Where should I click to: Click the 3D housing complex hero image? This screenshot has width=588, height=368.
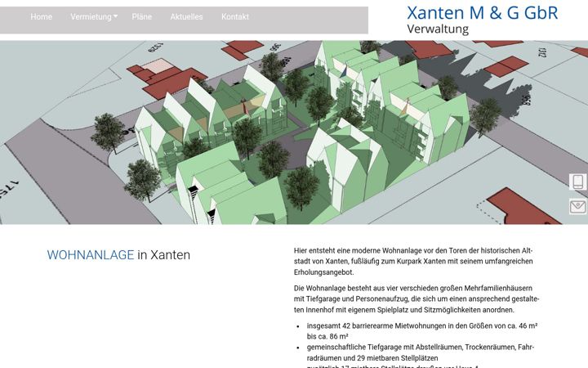click(294, 132)
